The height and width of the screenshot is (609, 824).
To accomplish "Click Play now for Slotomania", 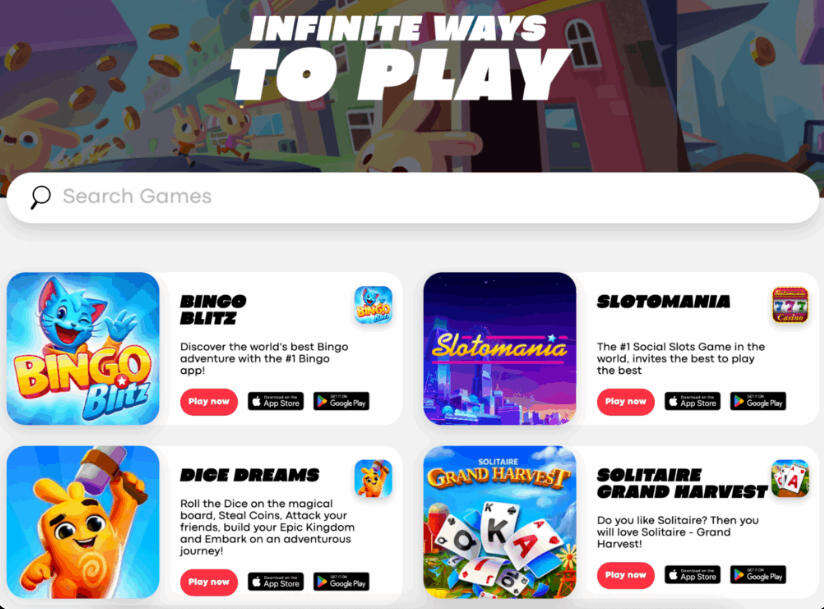I will click(626, 402).
